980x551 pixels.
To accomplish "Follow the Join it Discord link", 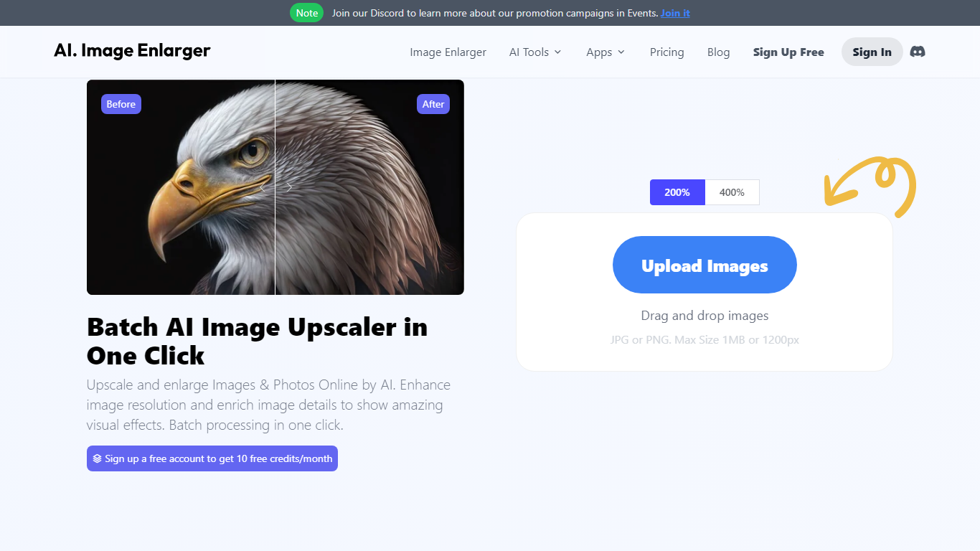I will coord(675,13).
